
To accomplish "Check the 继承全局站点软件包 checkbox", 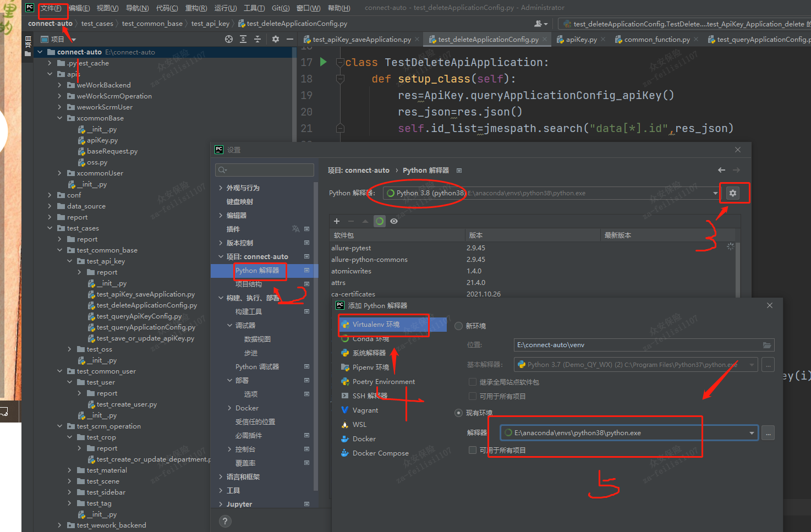I will point(472,382).
